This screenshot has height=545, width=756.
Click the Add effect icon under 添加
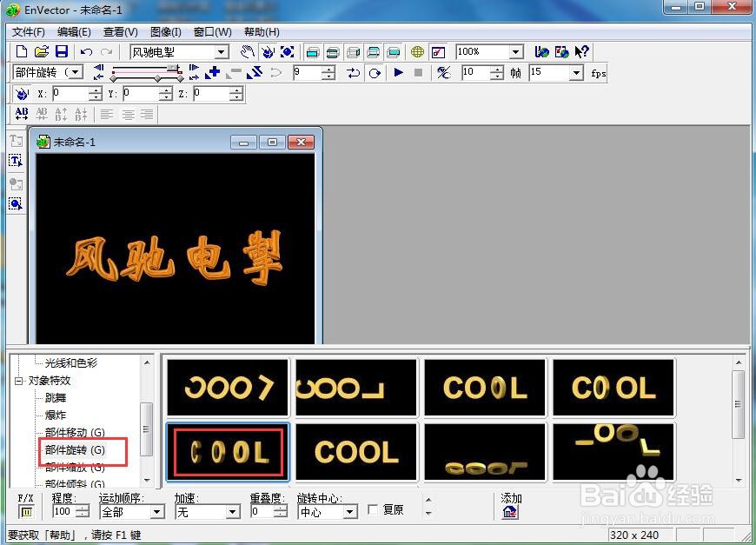510,512
